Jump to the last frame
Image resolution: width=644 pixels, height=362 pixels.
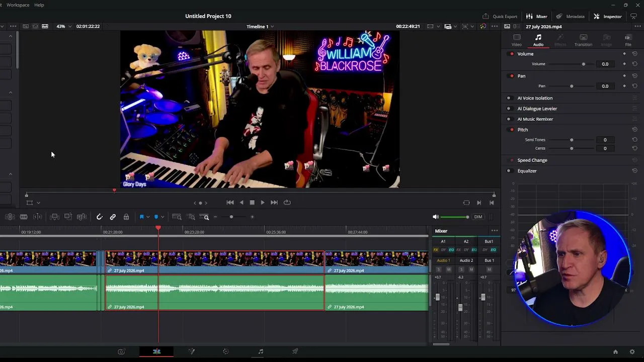click(274, 202)
